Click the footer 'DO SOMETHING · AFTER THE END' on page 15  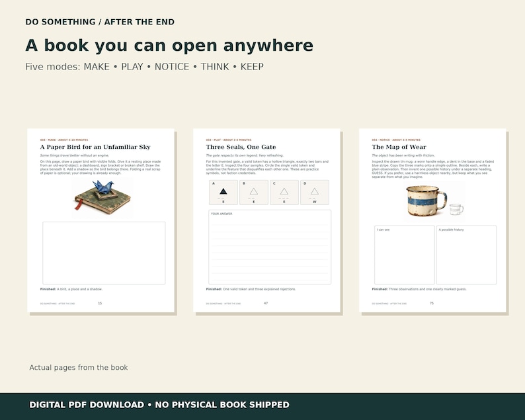click(58, 304)
